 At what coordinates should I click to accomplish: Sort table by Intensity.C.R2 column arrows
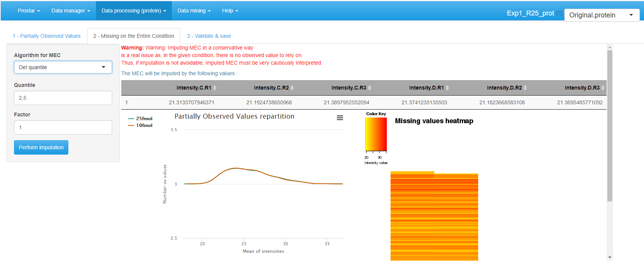click(x=292, y=88)
